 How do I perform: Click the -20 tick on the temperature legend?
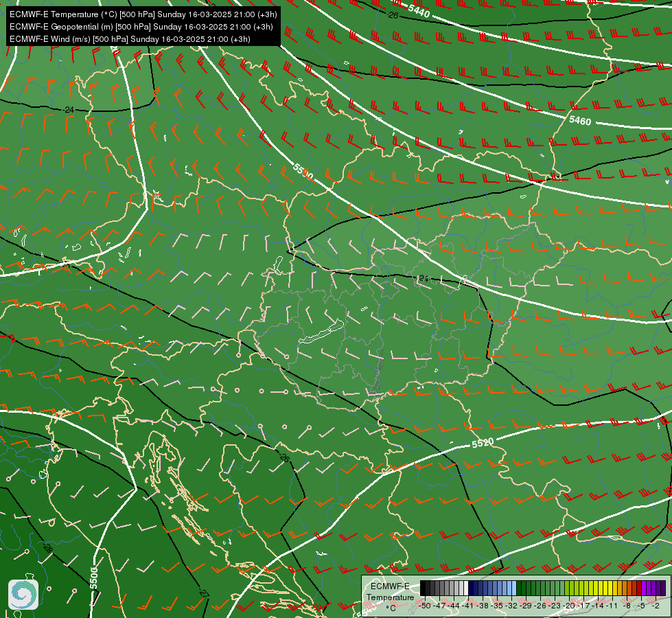[570, 606]
